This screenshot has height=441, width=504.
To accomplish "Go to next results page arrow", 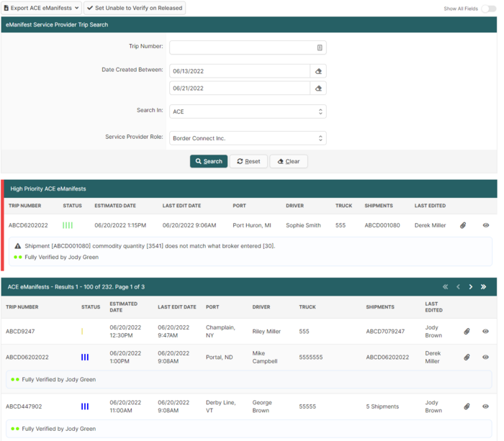I will 471,287.
